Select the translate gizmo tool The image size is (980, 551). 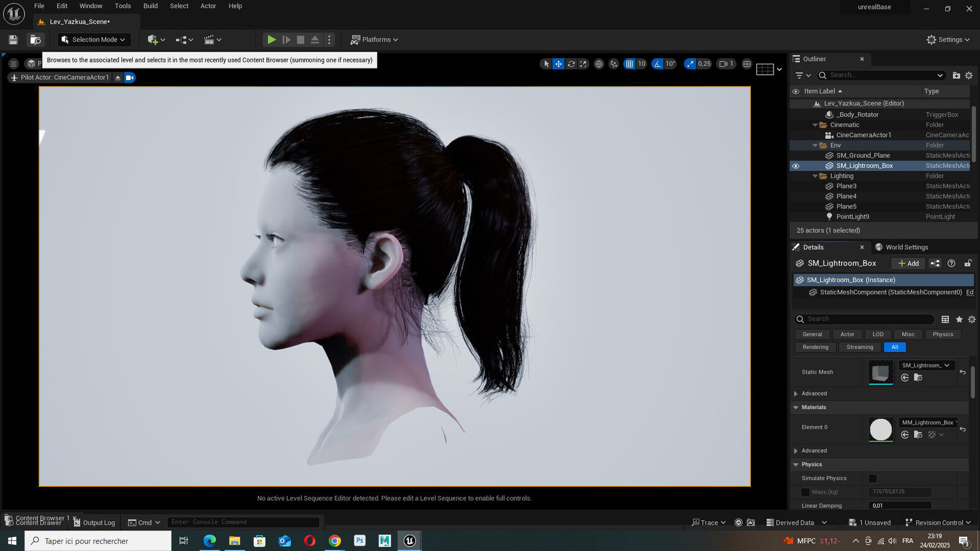click(x=559, y=64)
